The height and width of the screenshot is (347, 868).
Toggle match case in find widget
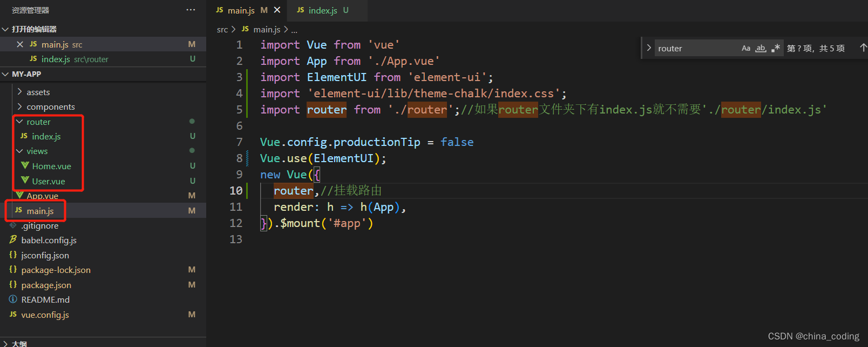pyautogui.click(x=745, y=48)
